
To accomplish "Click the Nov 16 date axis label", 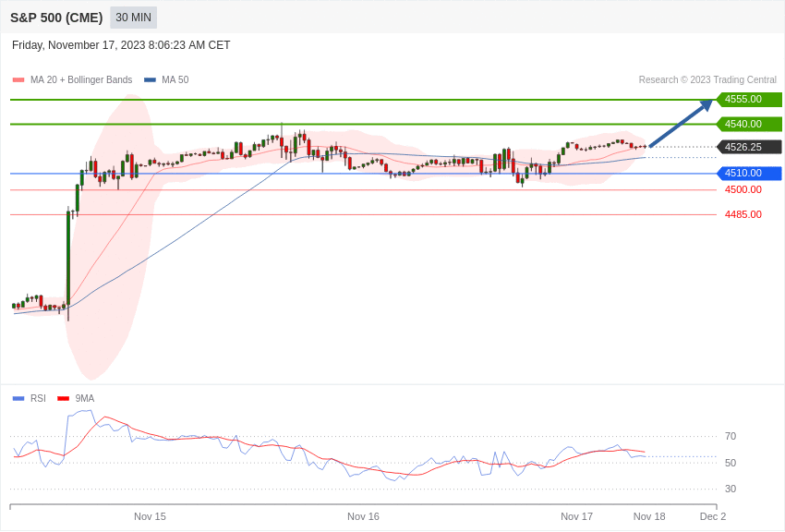I will tap(364, 516).
